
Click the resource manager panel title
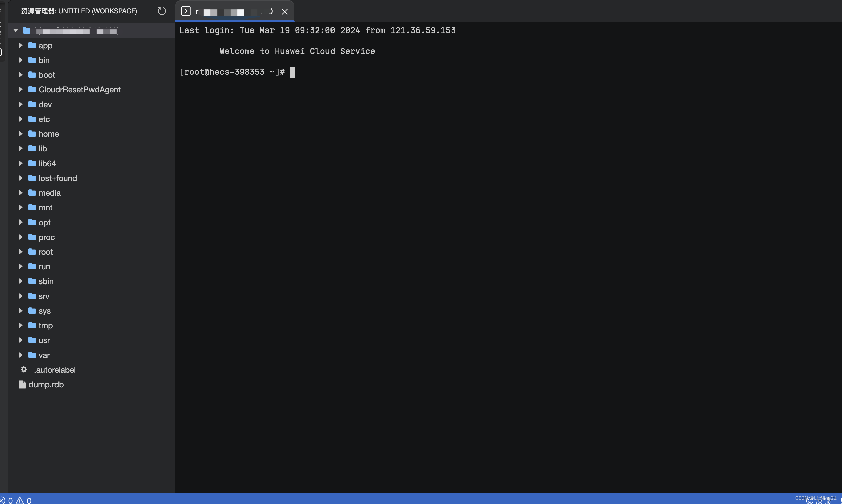pyautogui.click(x=79, y=11)
